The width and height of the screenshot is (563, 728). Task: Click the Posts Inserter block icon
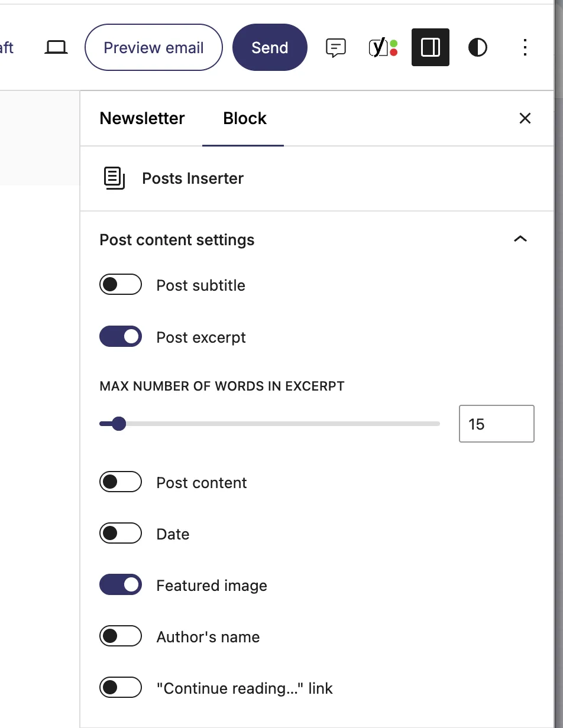point(115,178)
